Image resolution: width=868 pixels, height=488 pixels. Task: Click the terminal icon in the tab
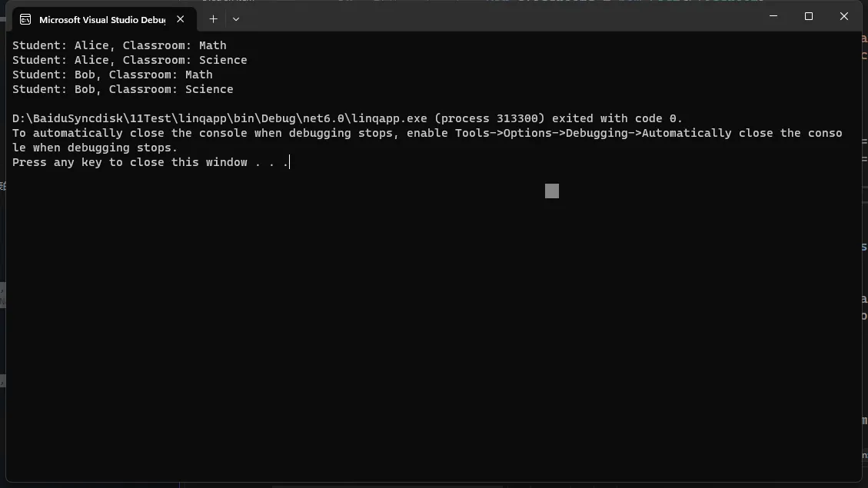[25, 20]
